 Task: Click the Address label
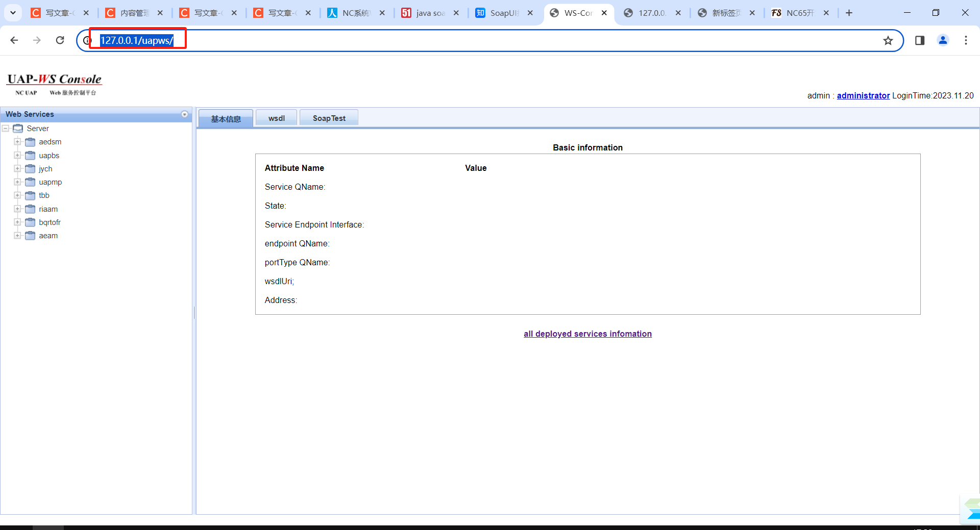(281, 300)
